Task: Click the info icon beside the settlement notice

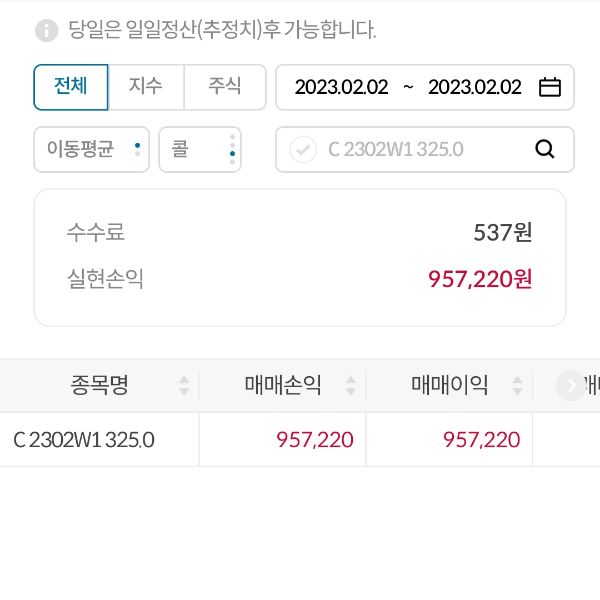Action: click(46, 30)
